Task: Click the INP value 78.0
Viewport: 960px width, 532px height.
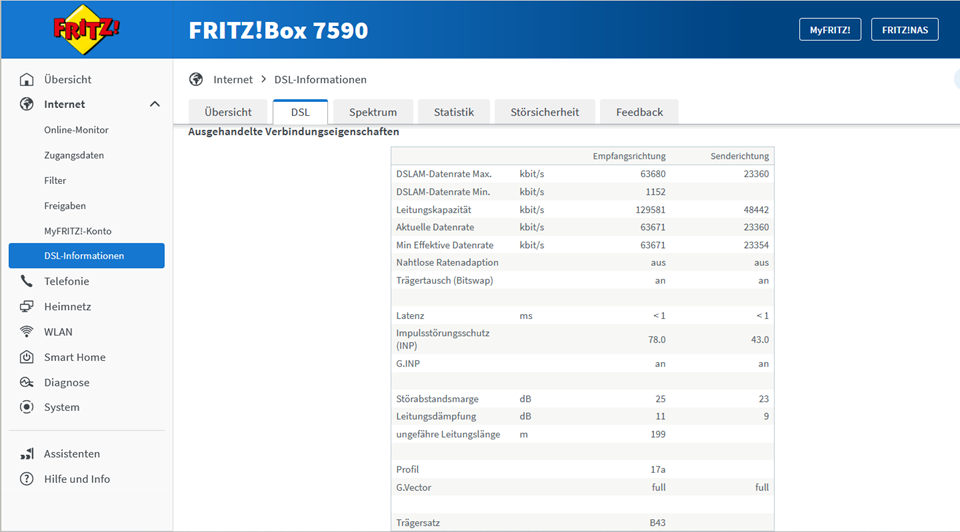Action: 657,339
